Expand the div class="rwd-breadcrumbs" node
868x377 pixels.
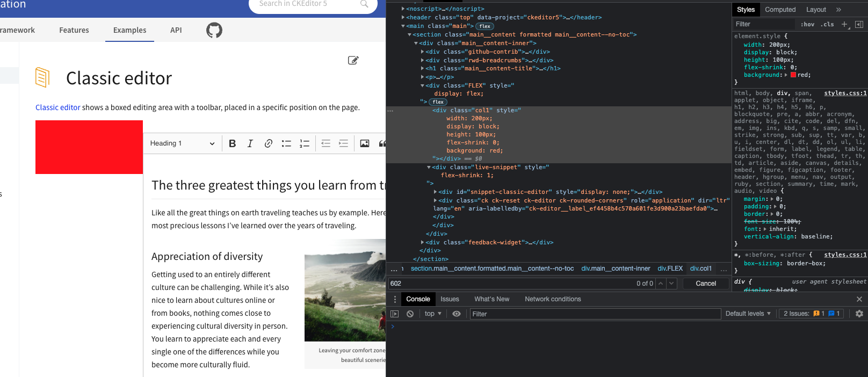tap(423, 60)
